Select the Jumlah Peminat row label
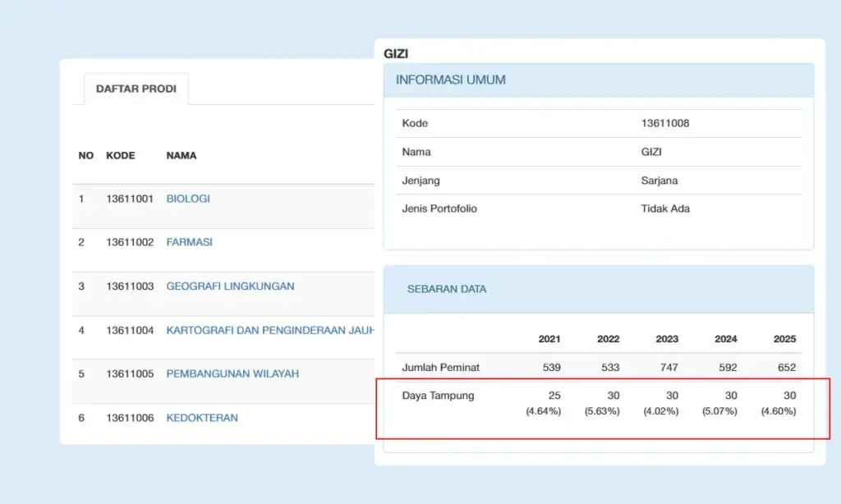The image size is (841, 504). (x=440, y=367)
